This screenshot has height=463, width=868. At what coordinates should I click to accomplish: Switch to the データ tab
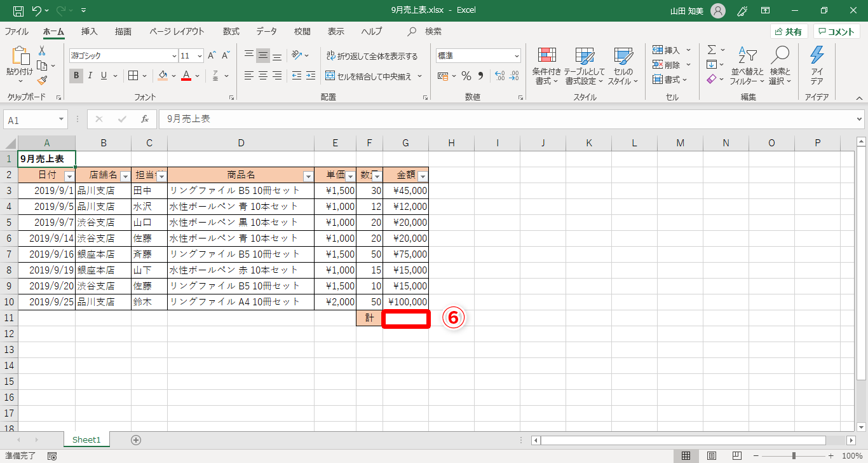point(267,31)
